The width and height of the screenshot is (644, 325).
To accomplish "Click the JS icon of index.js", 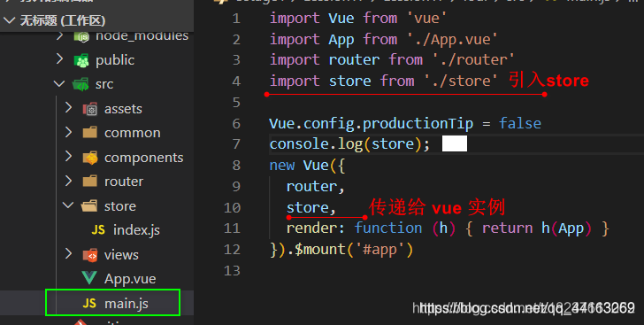I will (x=98, y=229).
